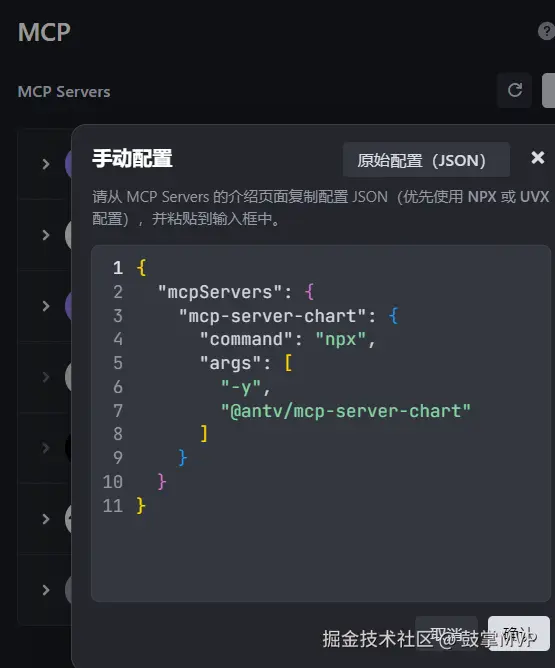
Task: Expand the second MCP server row
Action: coord(46,235)
